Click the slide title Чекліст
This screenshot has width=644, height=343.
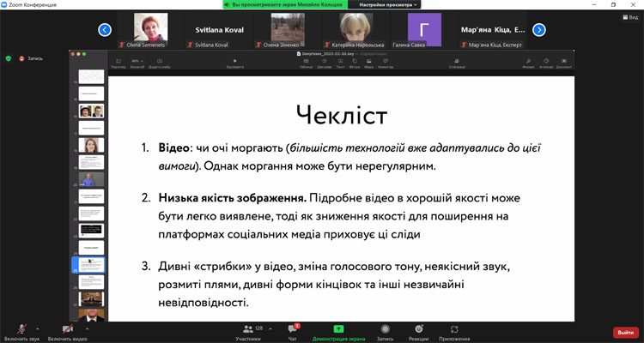[x=341, y=115]
